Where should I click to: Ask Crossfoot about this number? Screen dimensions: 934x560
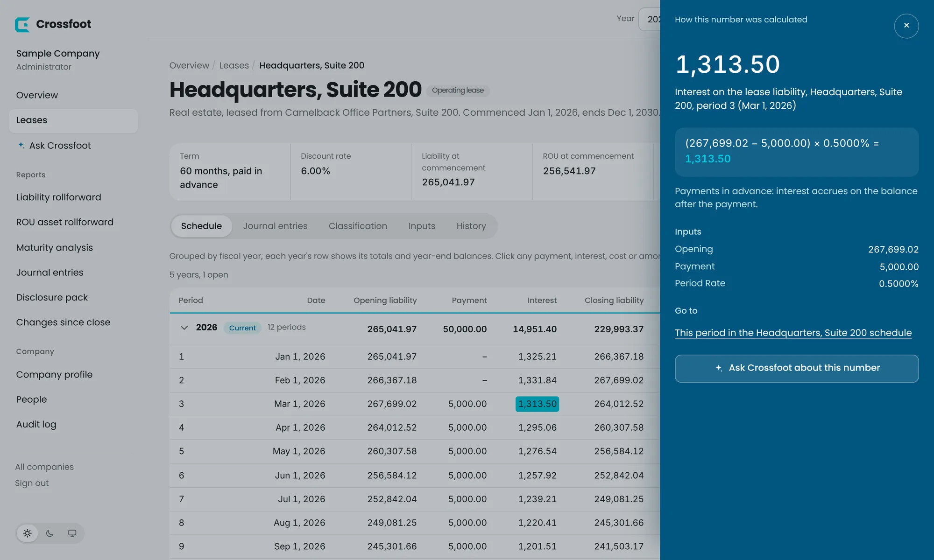tap(797, 368)
